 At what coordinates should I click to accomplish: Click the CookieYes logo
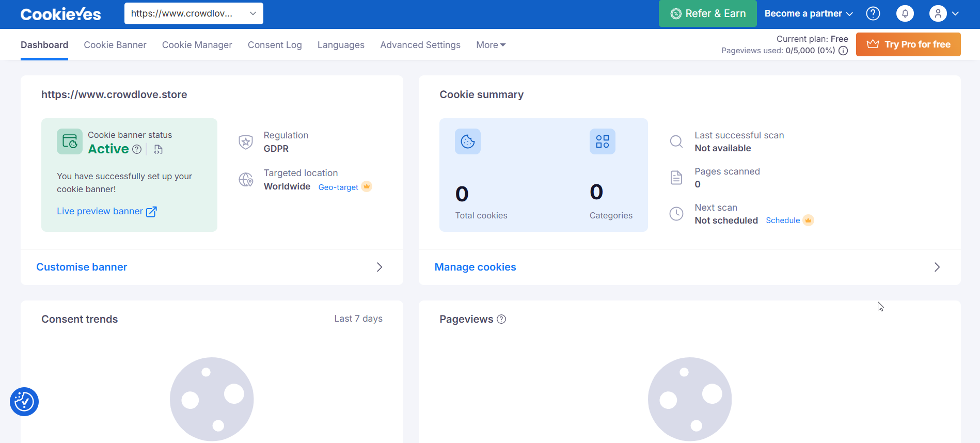pos(60,14)
